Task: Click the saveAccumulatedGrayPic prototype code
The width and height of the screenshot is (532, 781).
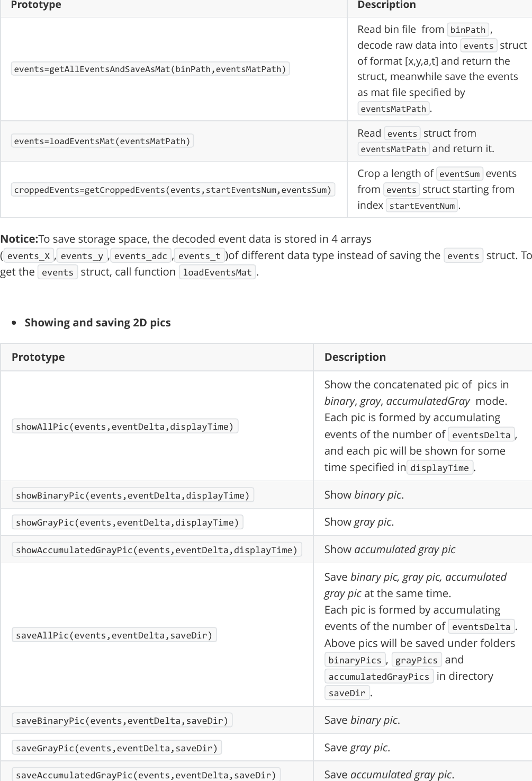Action: pos(146,775)
